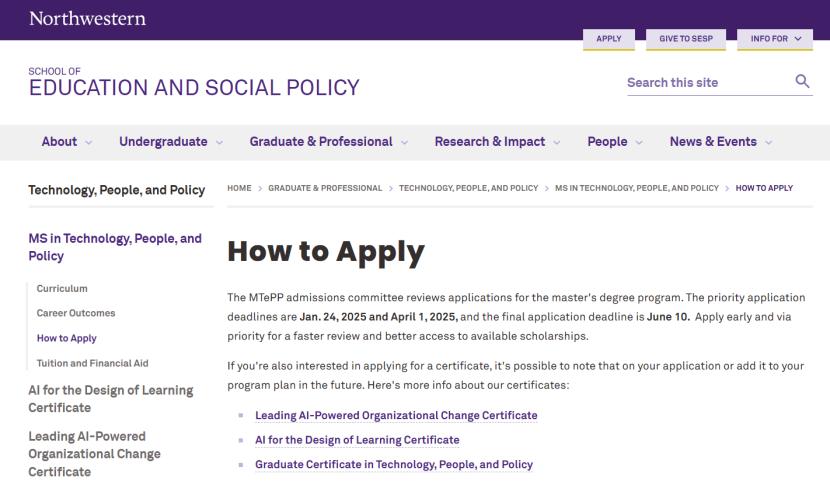Open AI for the Design of Learning Certificate sidebar item
The width and height of the screenshot is (830, 488).
click(111, 399)
